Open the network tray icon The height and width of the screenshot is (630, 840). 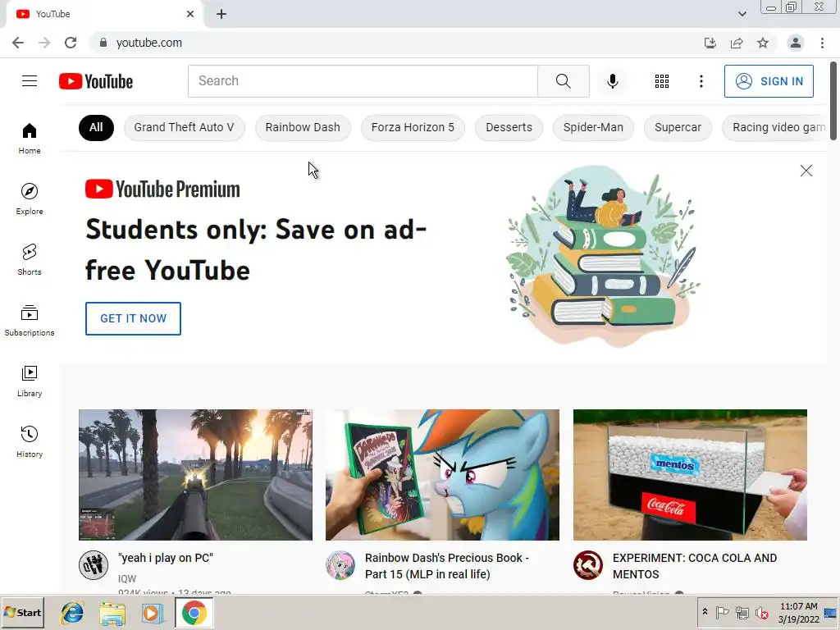[742, 612]
